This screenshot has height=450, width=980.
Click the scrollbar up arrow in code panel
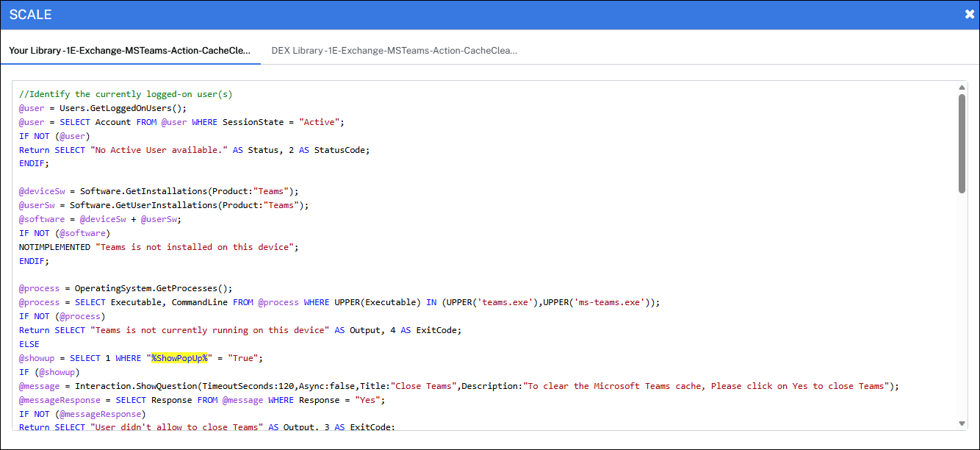pos(962,88)
